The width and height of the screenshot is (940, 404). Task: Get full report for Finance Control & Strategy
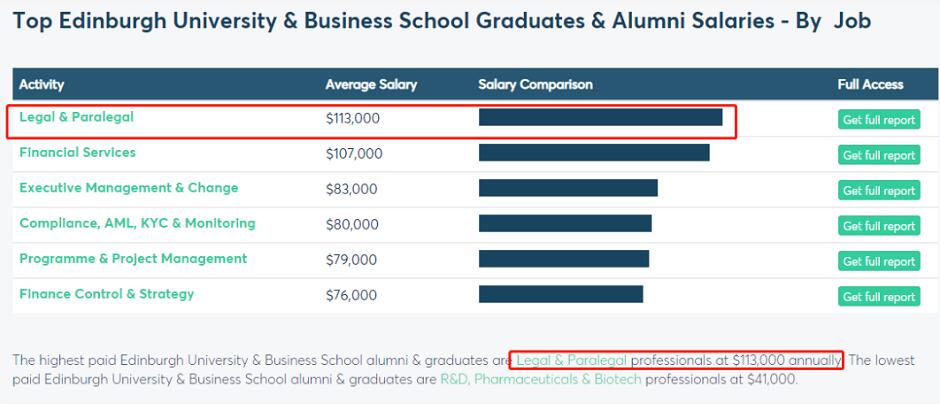tap(878, 297)
